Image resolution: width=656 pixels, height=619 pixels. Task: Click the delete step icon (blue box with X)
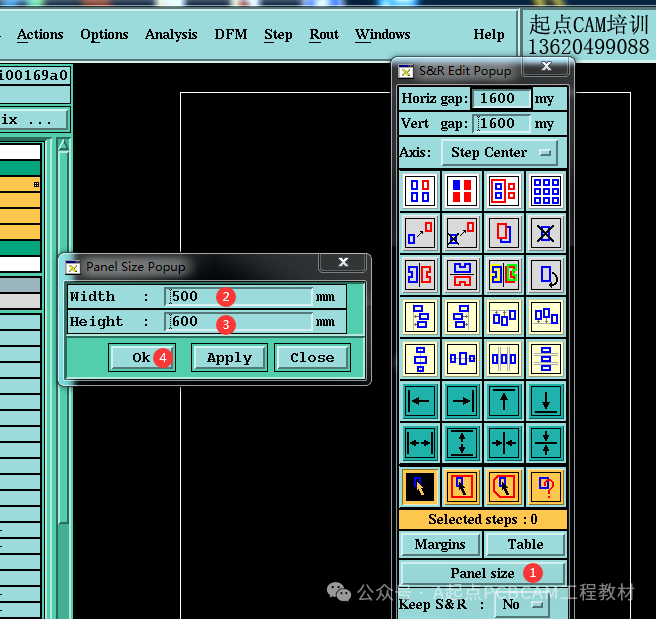(546, 233)
